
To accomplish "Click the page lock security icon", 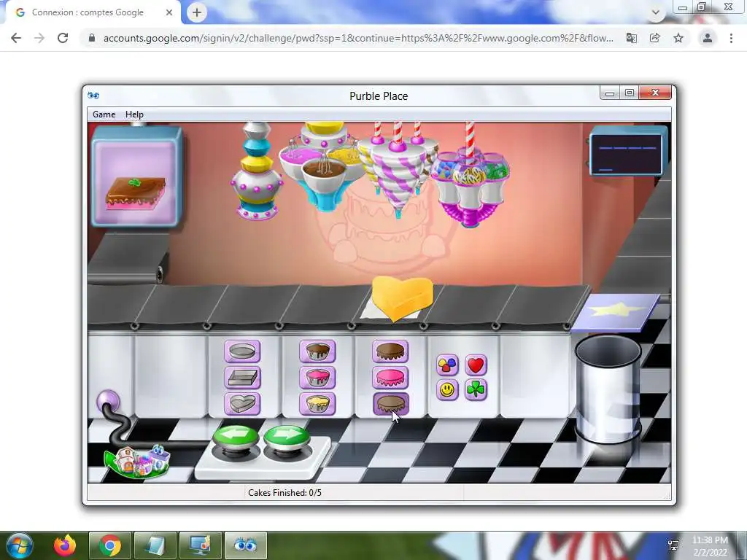I will (x=92, y=38).
